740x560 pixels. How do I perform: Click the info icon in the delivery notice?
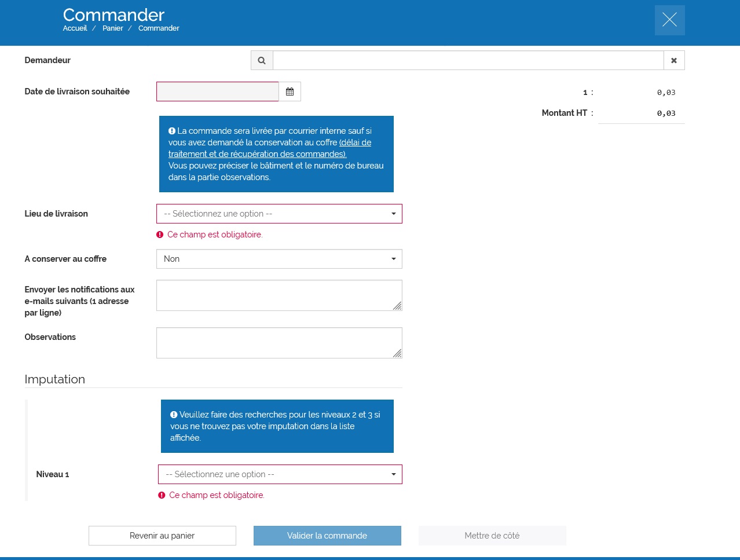172,131
